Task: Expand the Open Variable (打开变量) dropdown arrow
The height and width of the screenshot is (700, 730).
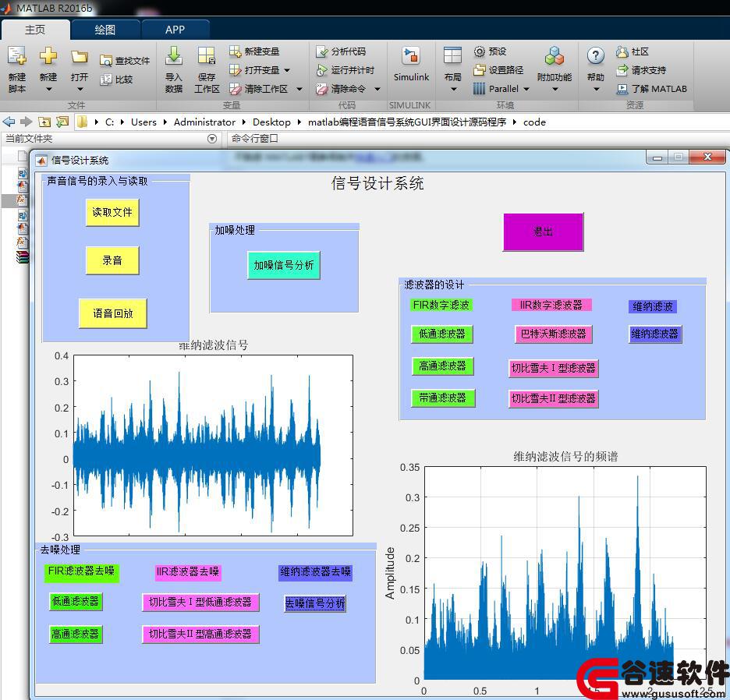Action: point(287,70)
